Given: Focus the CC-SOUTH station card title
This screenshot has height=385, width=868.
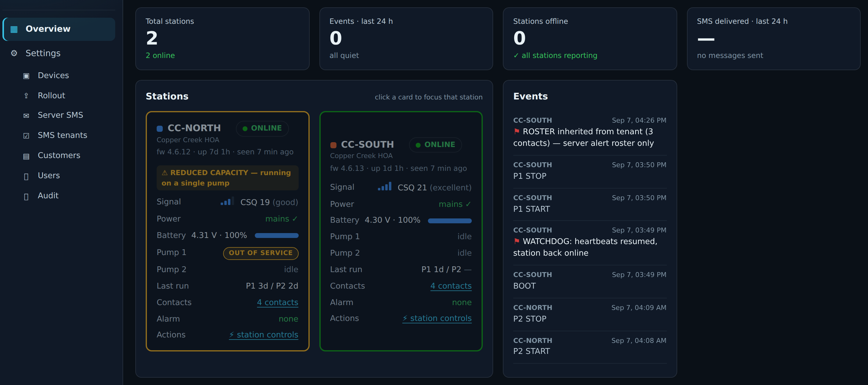Looking at the screenshot, I should pyautogui.click(x=367, y=144).
